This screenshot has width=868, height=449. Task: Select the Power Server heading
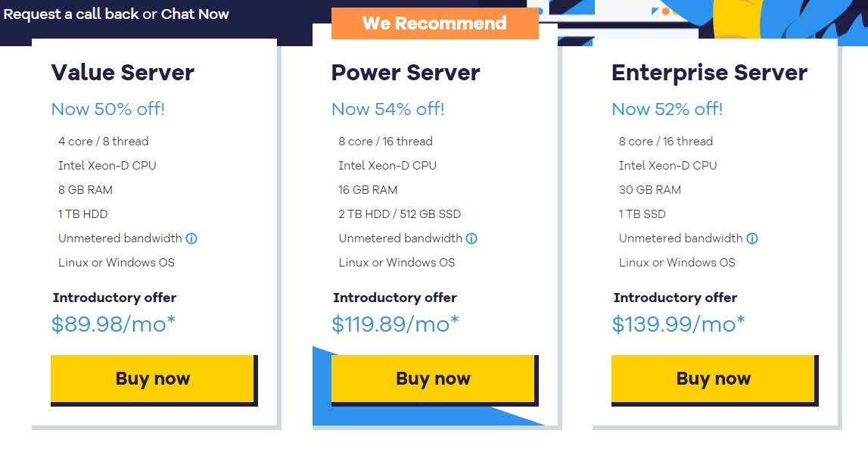click(x=405, y=73)
